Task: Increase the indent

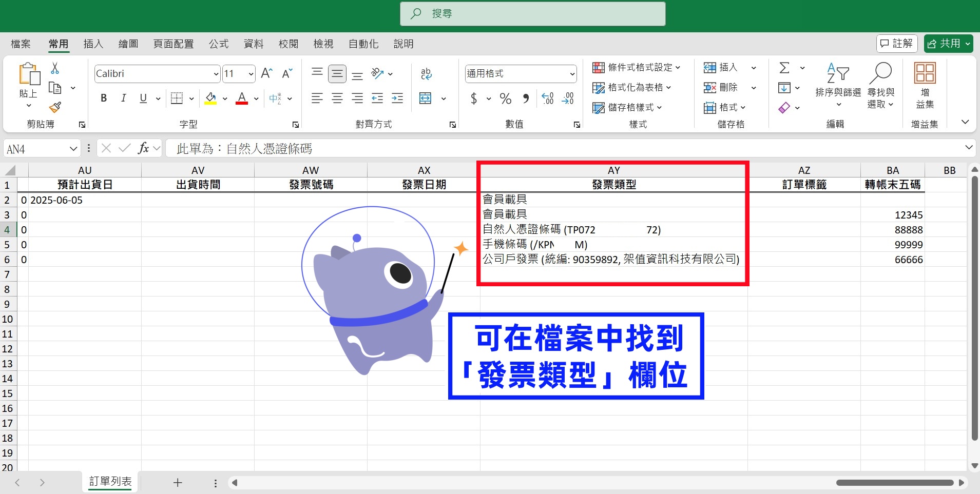Action: click(397, 98)
